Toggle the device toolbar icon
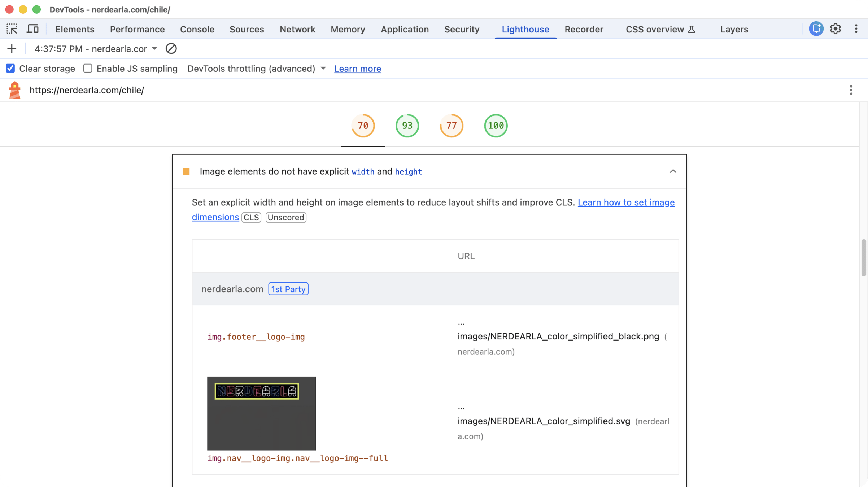This screenshot has width=868, height=487. (32, 29)
